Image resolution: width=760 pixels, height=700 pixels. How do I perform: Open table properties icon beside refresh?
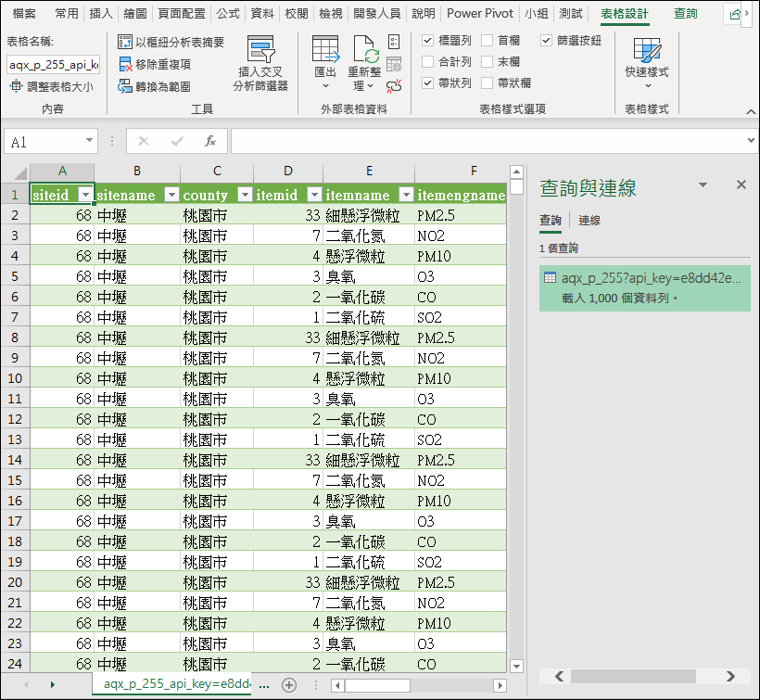(x=394, y=42)
